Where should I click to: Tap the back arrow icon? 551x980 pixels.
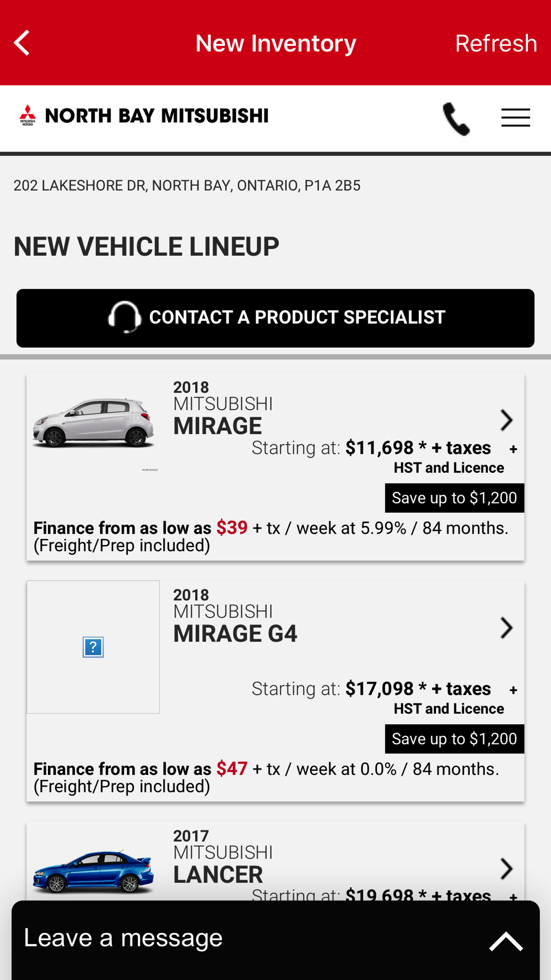(22, 43)
